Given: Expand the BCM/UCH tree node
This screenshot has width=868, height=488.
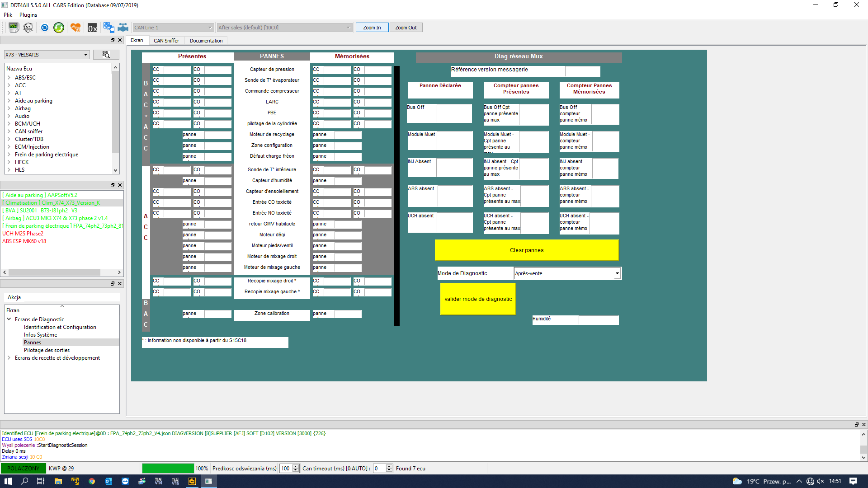Looking at the screenshot, I should [9, 124].
